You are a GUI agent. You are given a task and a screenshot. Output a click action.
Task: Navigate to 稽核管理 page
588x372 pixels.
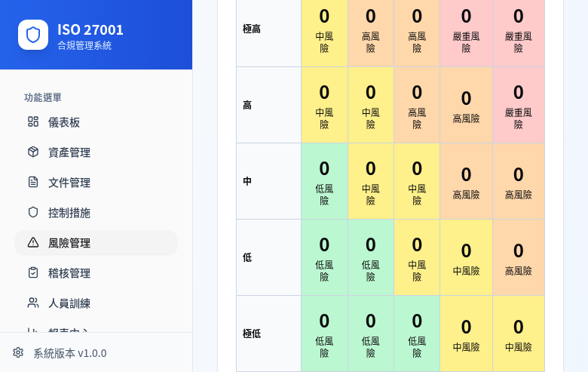coord(69,273)
